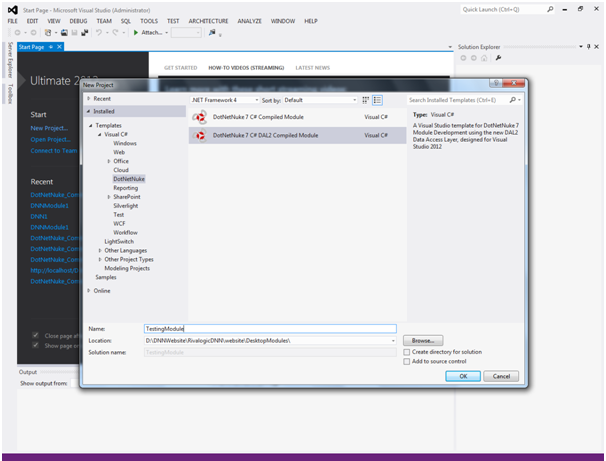606x461 pixels.
Task: Click the New Project toolbar icon
Action: 48,33
